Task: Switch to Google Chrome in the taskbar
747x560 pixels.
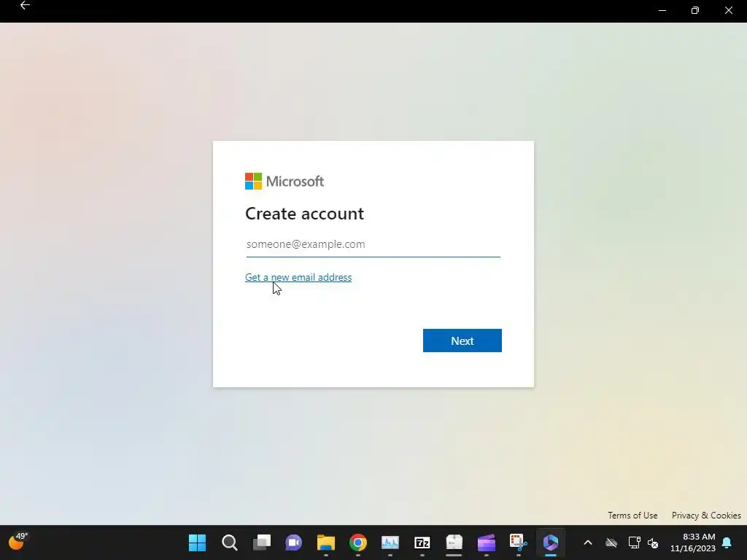Action: [x=357, y=542]
